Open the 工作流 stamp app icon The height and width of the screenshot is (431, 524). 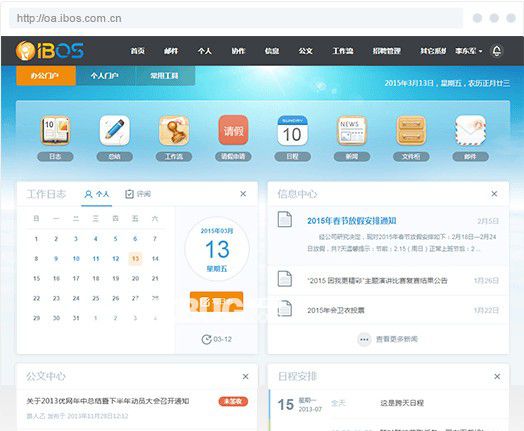coord(174,131)
